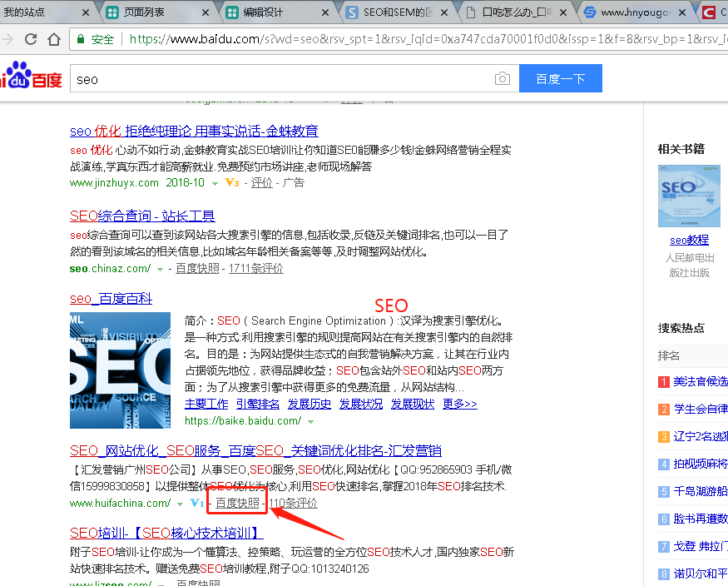Open SEO_网站优化 汇发营销 result title
The image size is (728, 586).
255,450
